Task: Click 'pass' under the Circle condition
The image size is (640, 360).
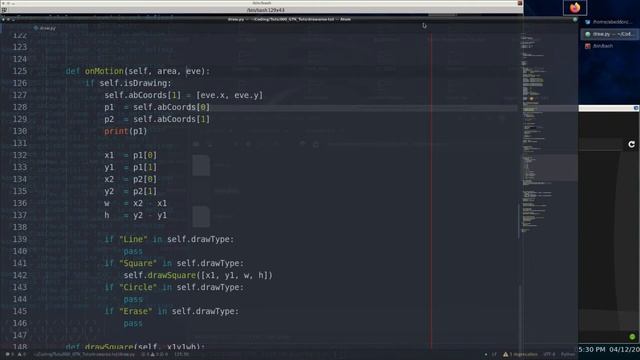Action: (x=133, y=300)
